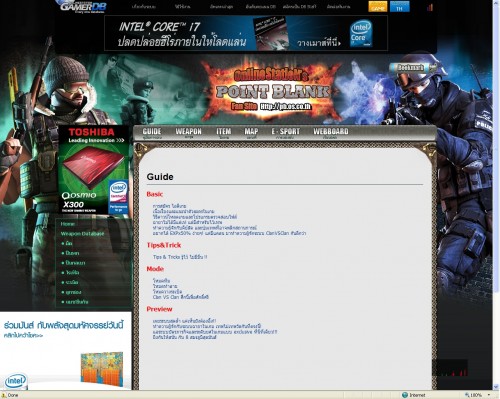500x399 pixels.
Task: Open the Tips & Tricks article link
Action: coord(180,257)
